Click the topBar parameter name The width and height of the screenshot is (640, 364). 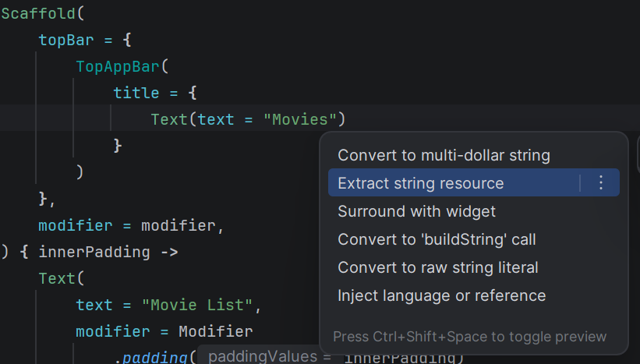pos(66,40)
